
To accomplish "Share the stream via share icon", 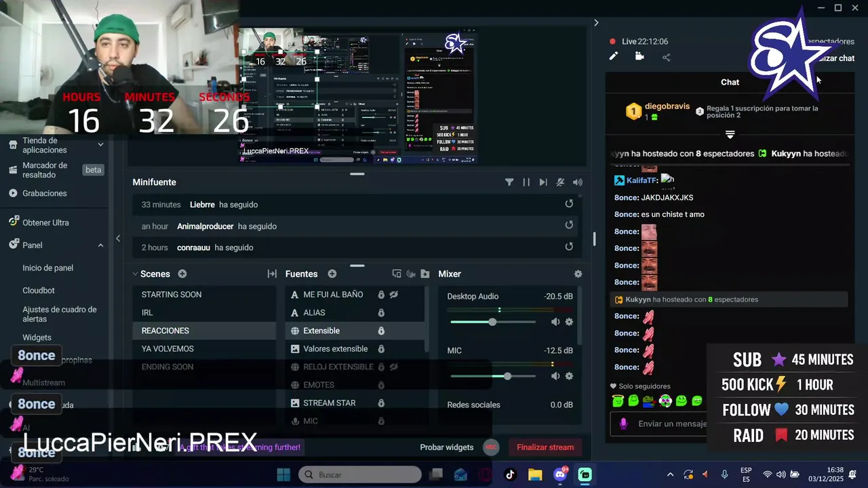I will click(x=666, y=57).
